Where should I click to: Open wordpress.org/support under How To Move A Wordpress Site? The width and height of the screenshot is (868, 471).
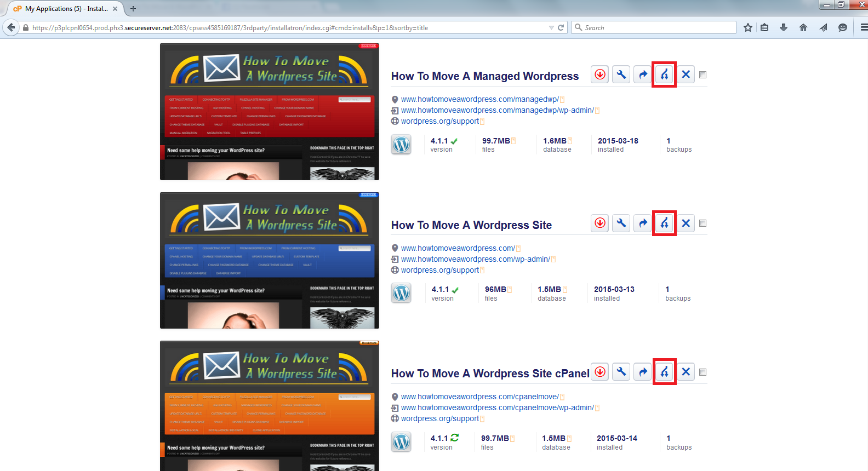pos(440,270)
